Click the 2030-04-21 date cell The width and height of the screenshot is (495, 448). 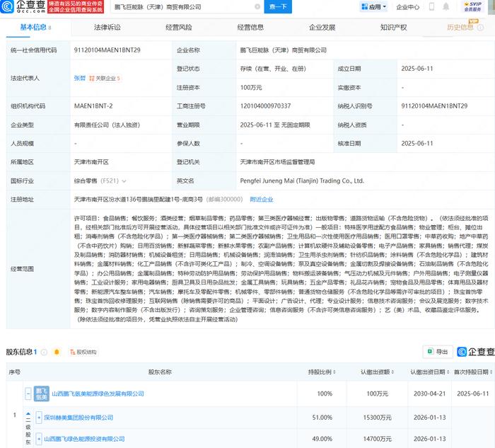coord(430,394)
